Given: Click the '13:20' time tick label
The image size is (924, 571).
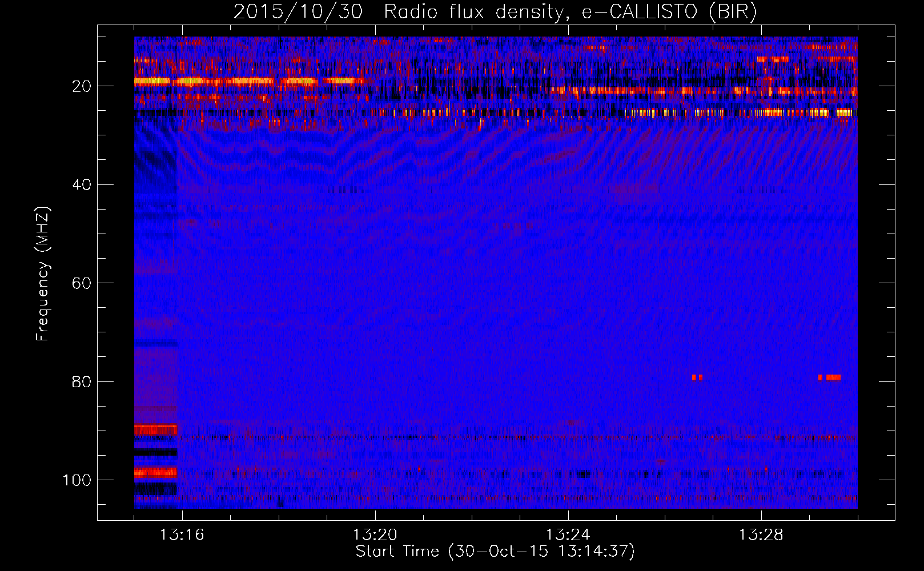Looking at the screenshot, I should [x=375, y=534].
